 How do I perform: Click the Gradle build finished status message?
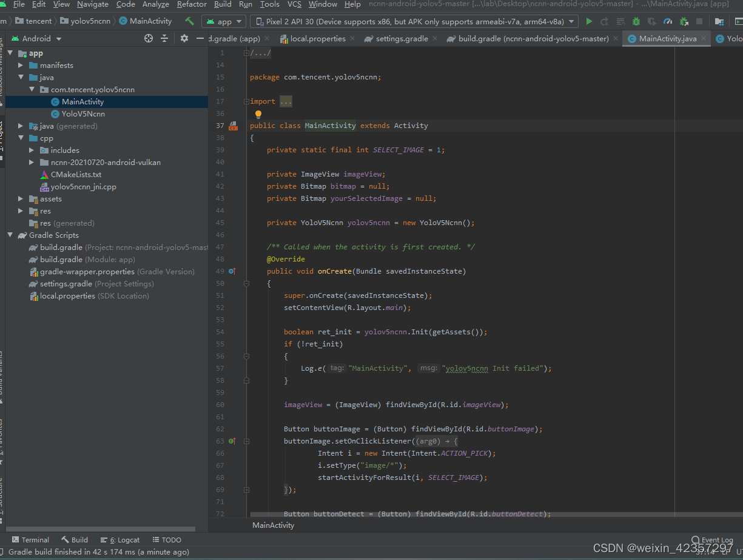pos(99,552)
